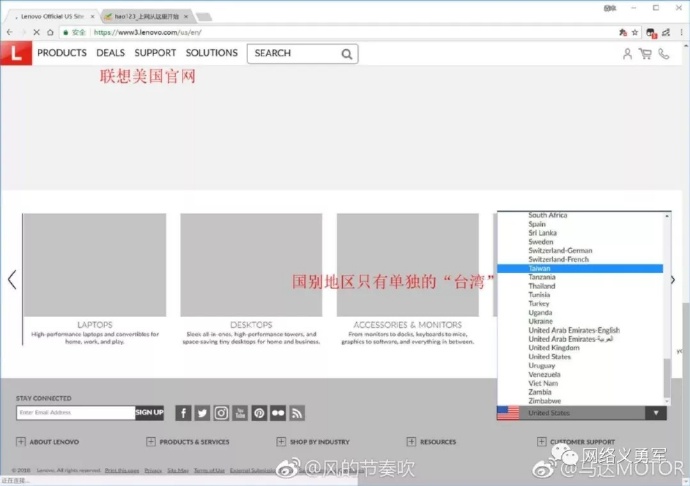The width and height of the screenshot is (690, 486).
Task: Open the account user icon
Action: 627,54
